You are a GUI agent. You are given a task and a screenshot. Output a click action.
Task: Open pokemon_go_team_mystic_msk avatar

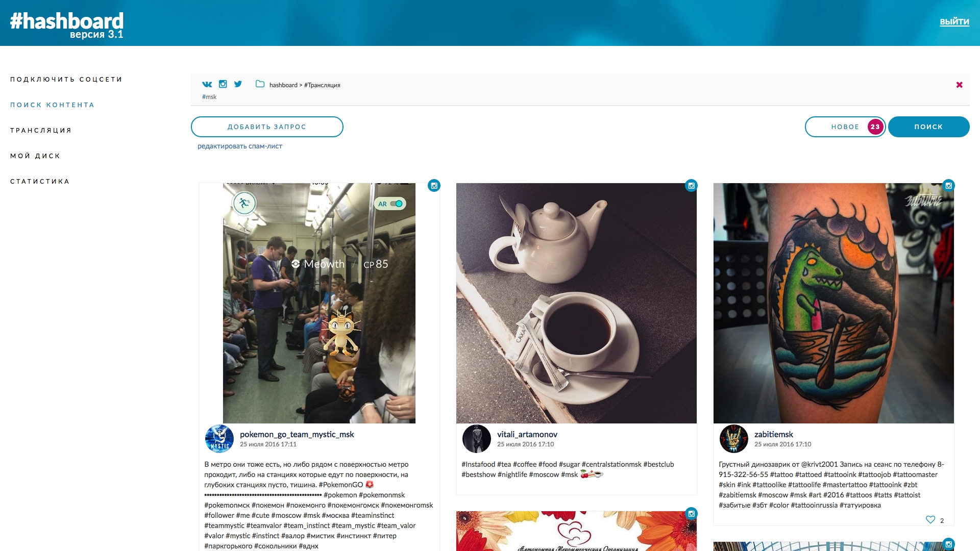219,439
